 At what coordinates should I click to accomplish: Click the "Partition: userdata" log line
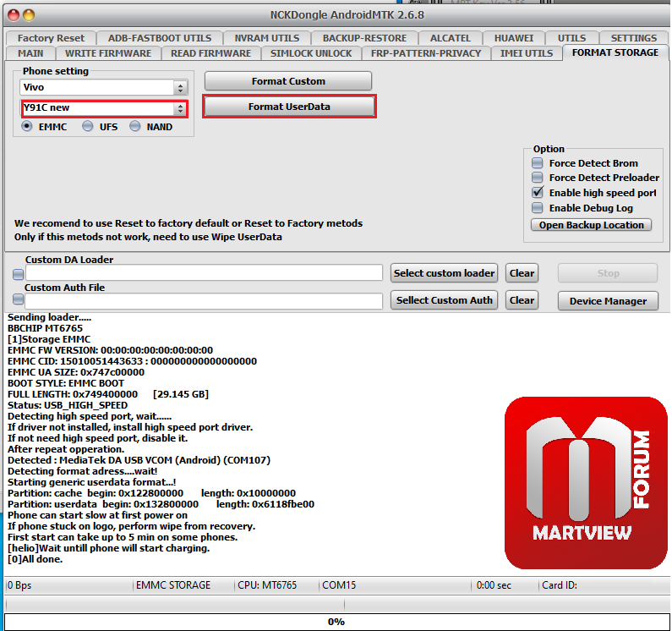tap(161, 504)
